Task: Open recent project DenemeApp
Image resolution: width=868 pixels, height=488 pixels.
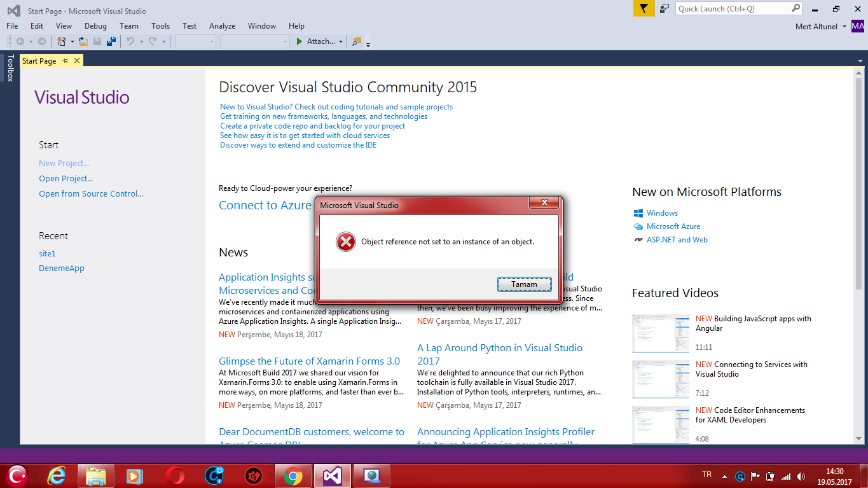Action: [62, 268]
